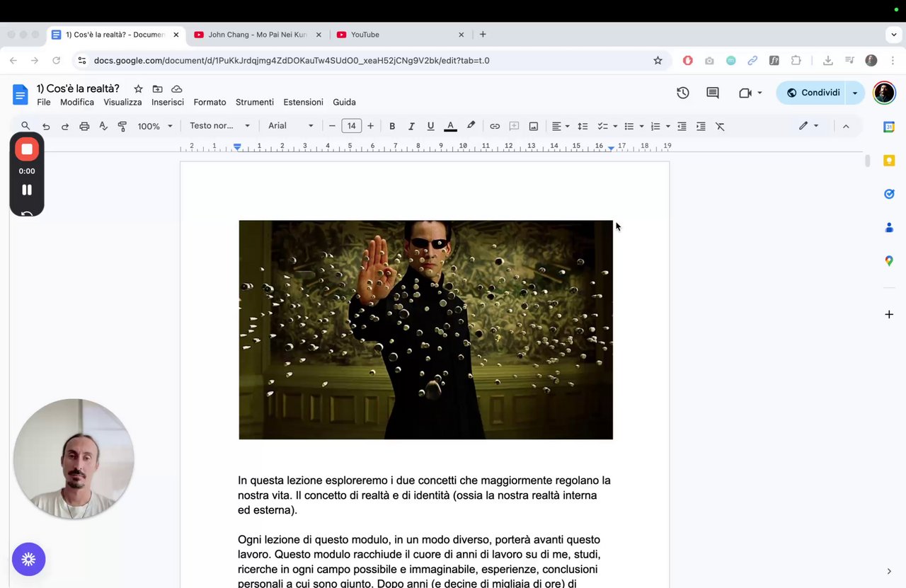906x588 pixels.
Task: Get more add-ons with plus icon
Action: [889, 314]
